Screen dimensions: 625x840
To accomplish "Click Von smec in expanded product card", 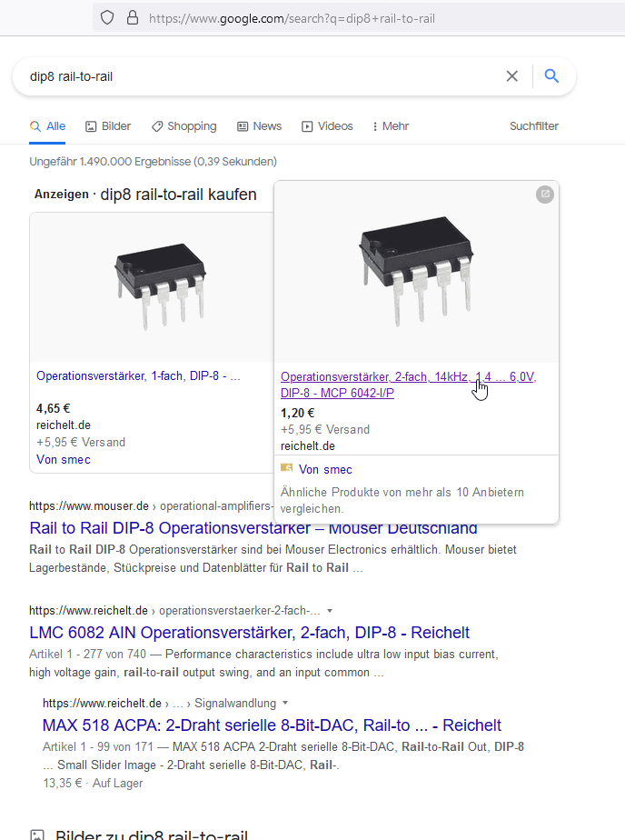I will coord(325,470).
